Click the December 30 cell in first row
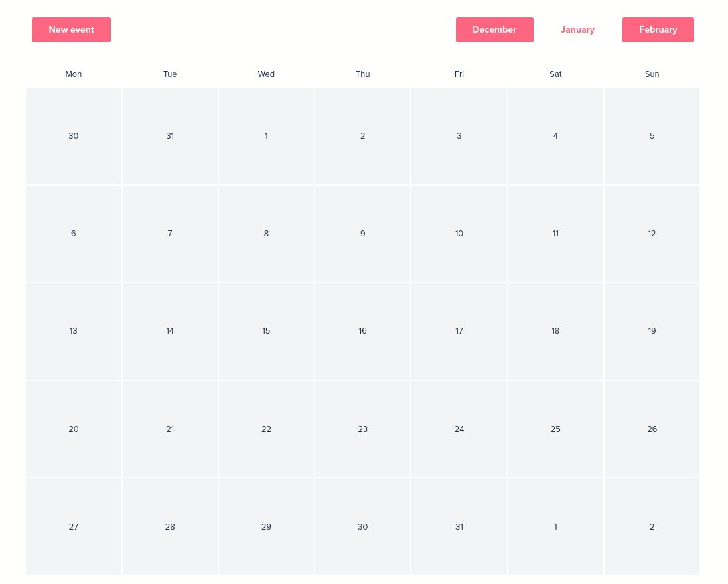This screenshot has height=584, width=728. click(73, 136)
